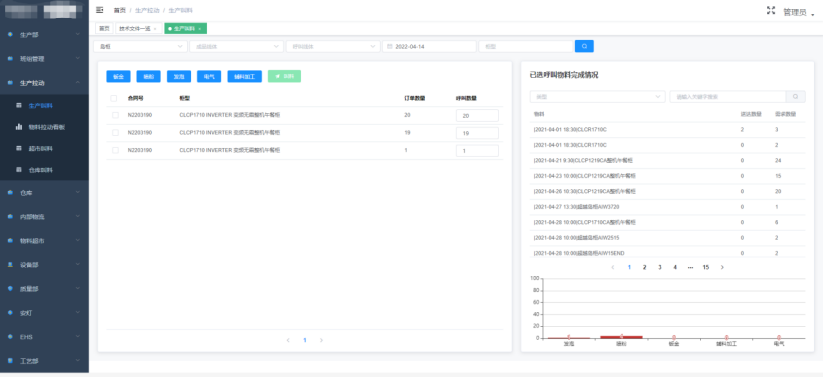Check the first N2203190 row checkbox
The width and height of the screenshot is (824, 378).
coord(115,115)
